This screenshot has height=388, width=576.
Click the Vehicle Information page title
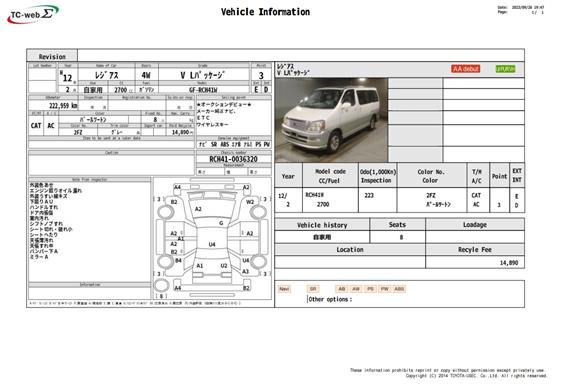265,12
